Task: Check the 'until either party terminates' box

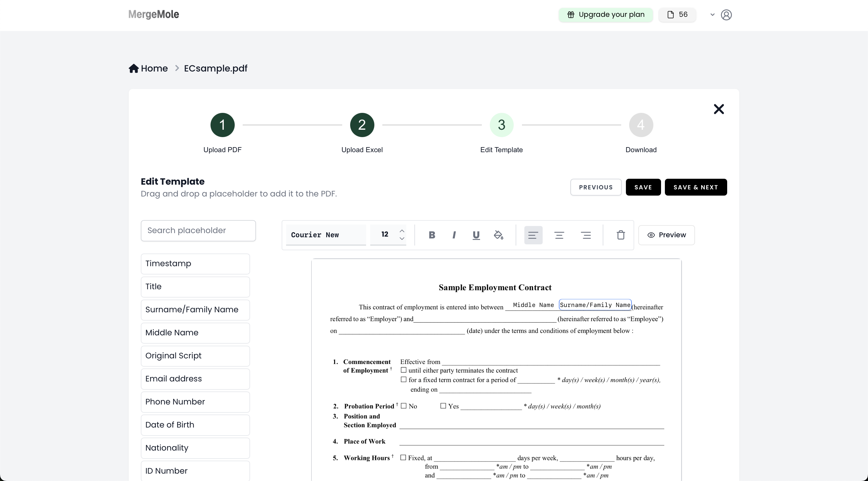Action: pyautogui.click(x=403, y=370)
